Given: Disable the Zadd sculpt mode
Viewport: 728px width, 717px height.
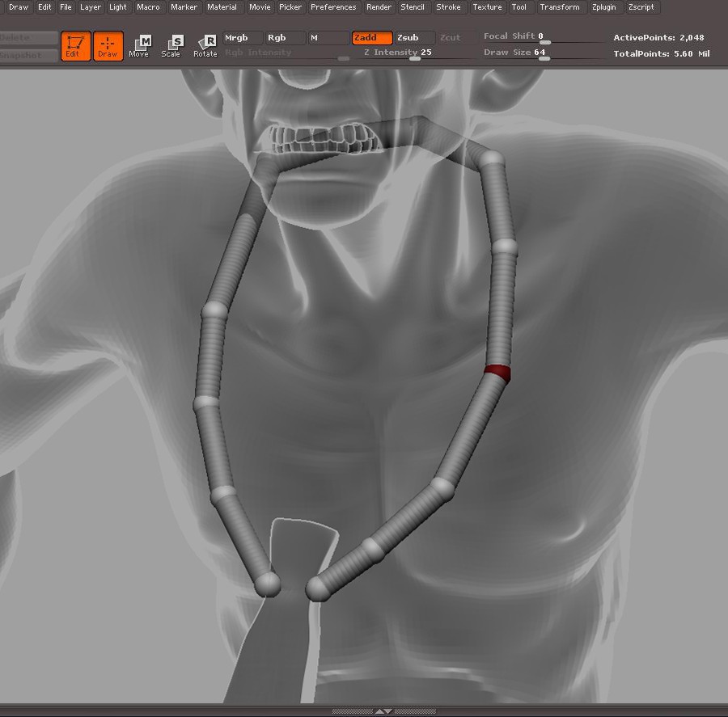Looking at the screenshot, I should click(372, 38).
